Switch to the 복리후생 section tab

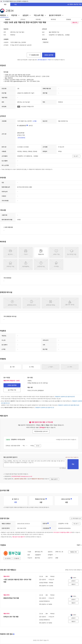tap(53, 20)
